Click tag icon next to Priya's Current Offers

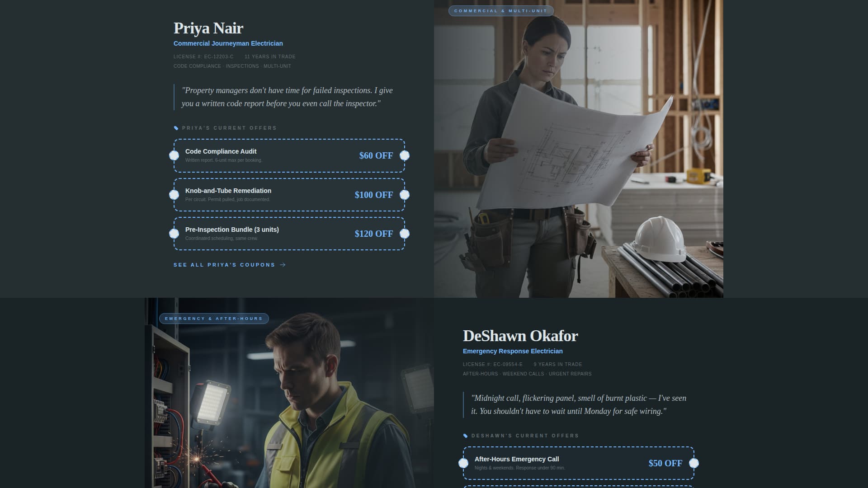click(176, 128)
